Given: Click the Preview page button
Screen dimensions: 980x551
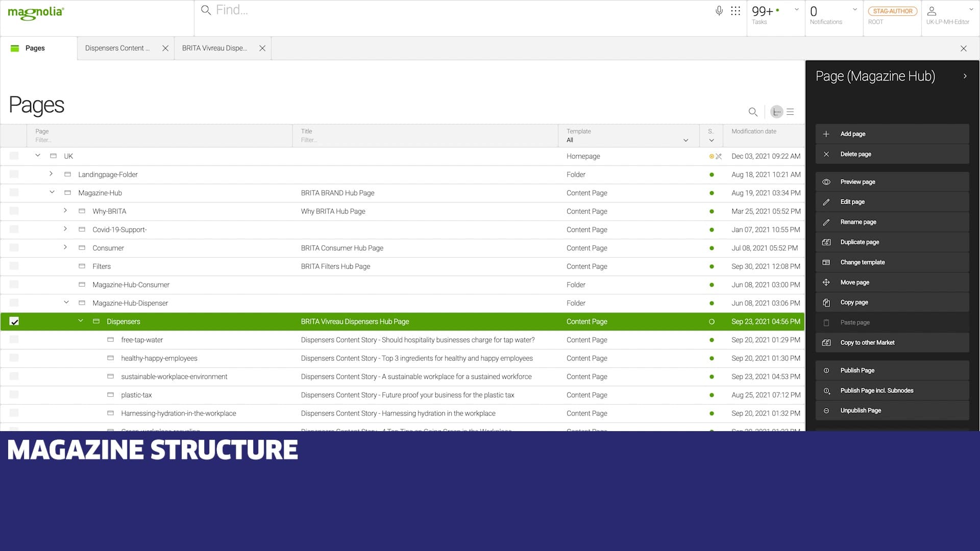Looking at the screenshot, I should pos(892,182).
